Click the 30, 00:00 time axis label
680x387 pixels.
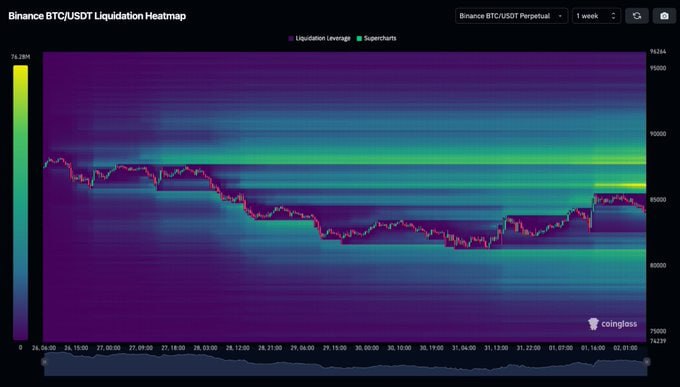[x=367, y=348]
